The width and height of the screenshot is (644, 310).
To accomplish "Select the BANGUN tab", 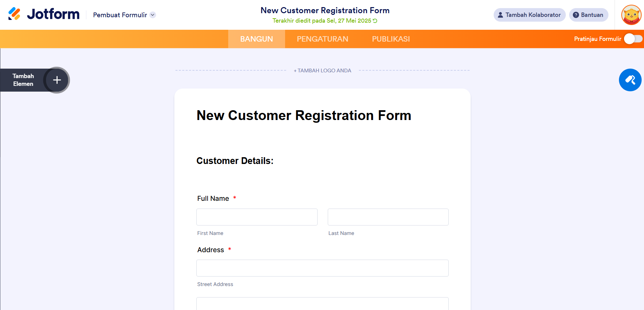I will tap(256, 39).
